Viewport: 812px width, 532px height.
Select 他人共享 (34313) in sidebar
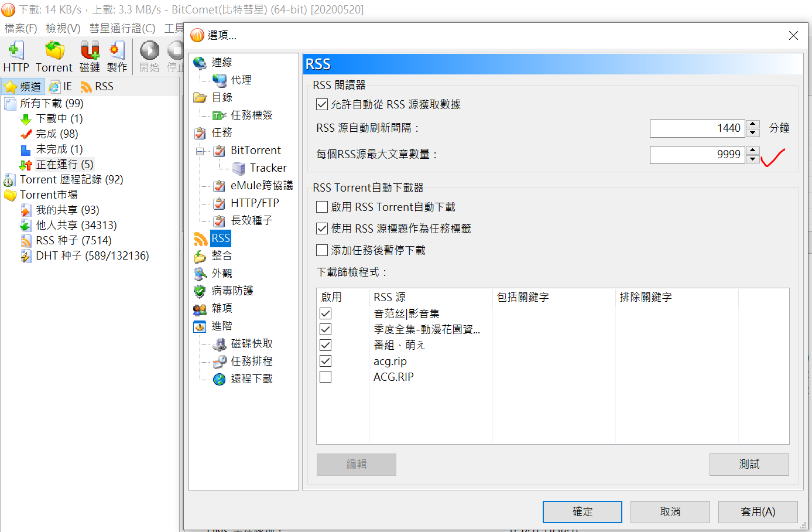76,226
